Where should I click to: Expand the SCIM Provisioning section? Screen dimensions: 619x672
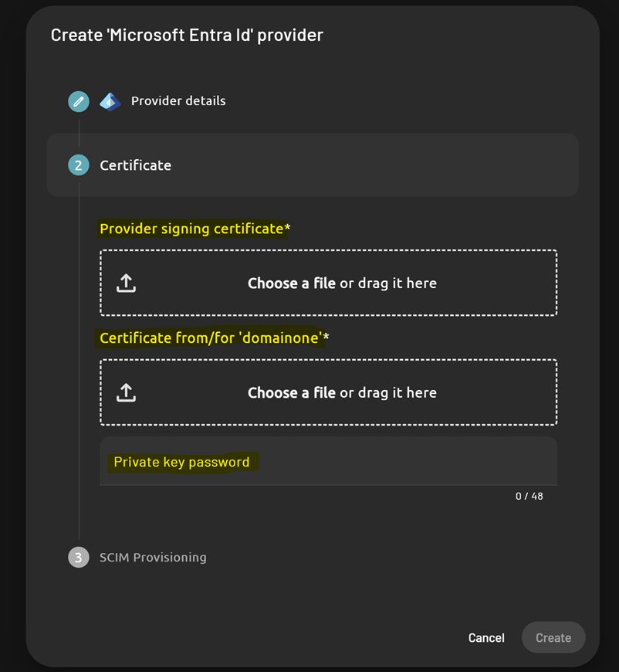click(x=152, y=557)
